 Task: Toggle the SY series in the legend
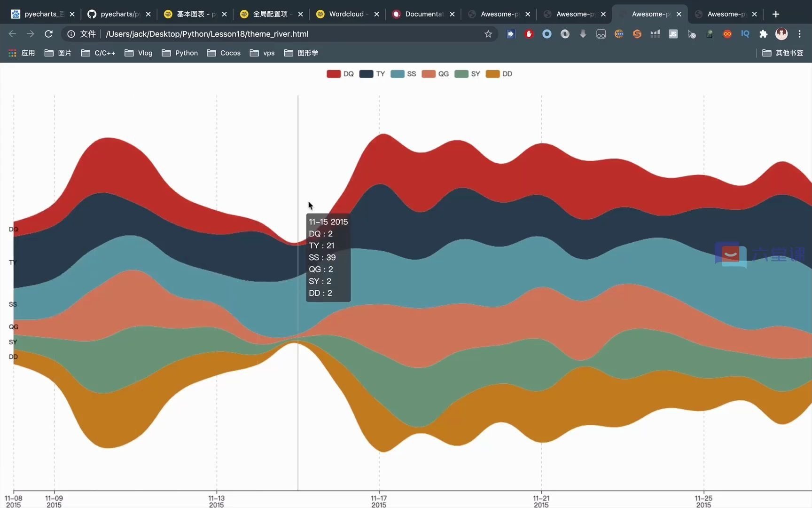(468, 74)
